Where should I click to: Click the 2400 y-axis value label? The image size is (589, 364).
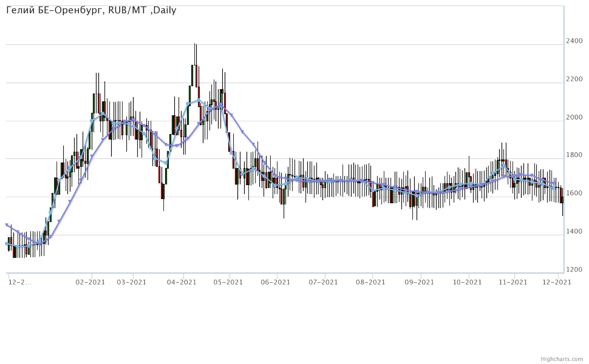click(575, 41)
